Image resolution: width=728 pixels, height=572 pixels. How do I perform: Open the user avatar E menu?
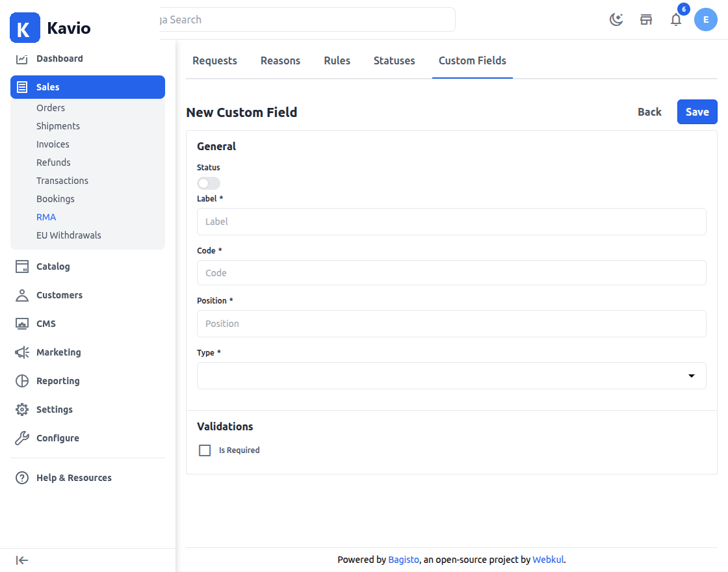coord(706,19)
